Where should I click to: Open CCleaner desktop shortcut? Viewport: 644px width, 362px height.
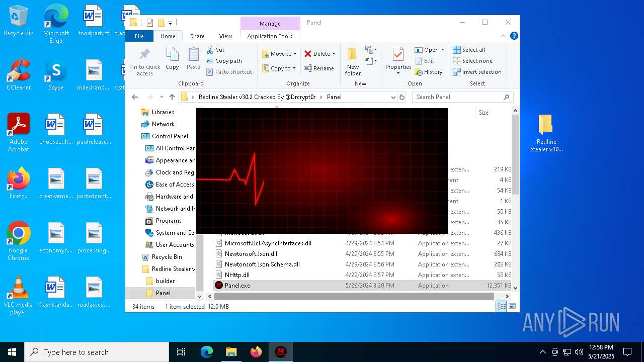click(19, 75)
